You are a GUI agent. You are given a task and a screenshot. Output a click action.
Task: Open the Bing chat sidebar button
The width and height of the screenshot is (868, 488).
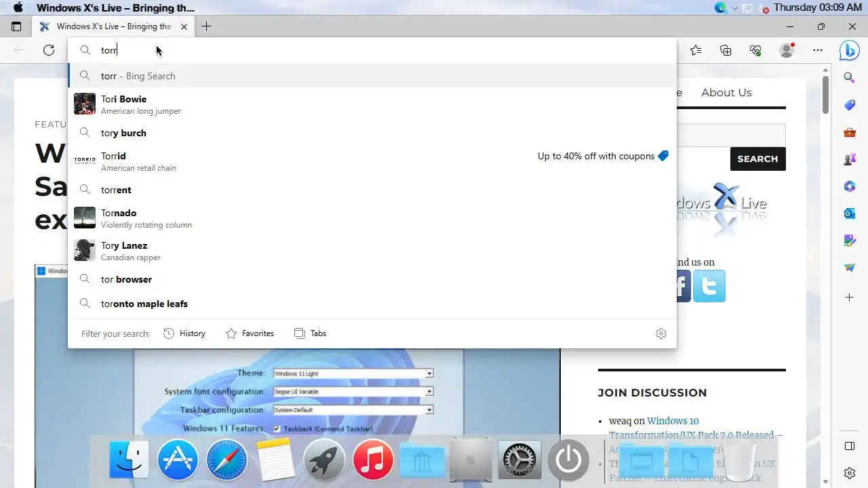(x=849, y=50)
